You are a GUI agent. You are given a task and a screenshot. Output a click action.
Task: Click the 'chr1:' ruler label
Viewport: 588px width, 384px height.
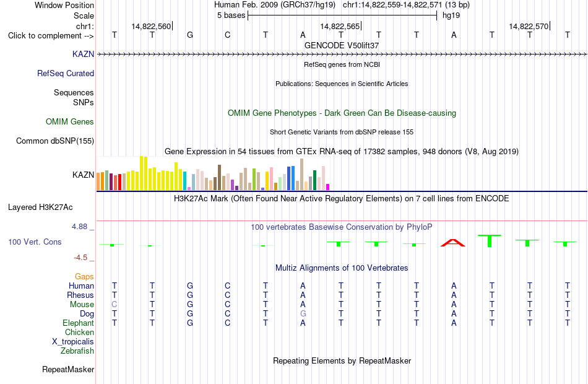click(85, 26)
